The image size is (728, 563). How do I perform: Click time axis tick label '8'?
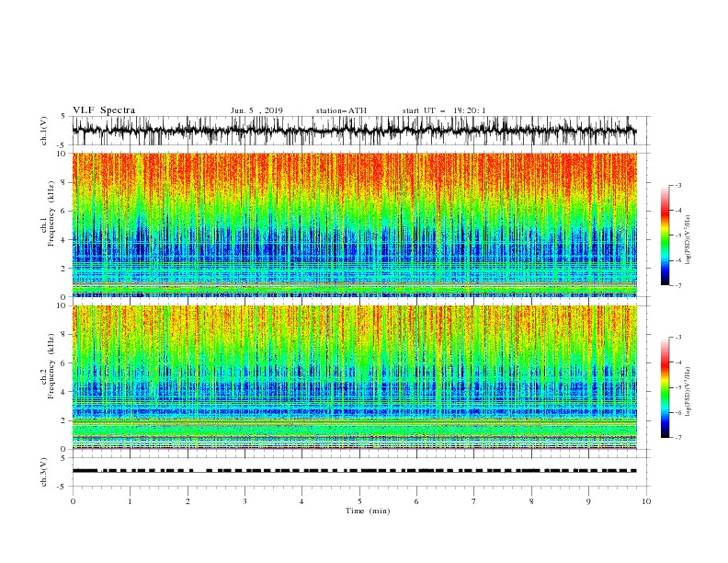coord(531,501)
